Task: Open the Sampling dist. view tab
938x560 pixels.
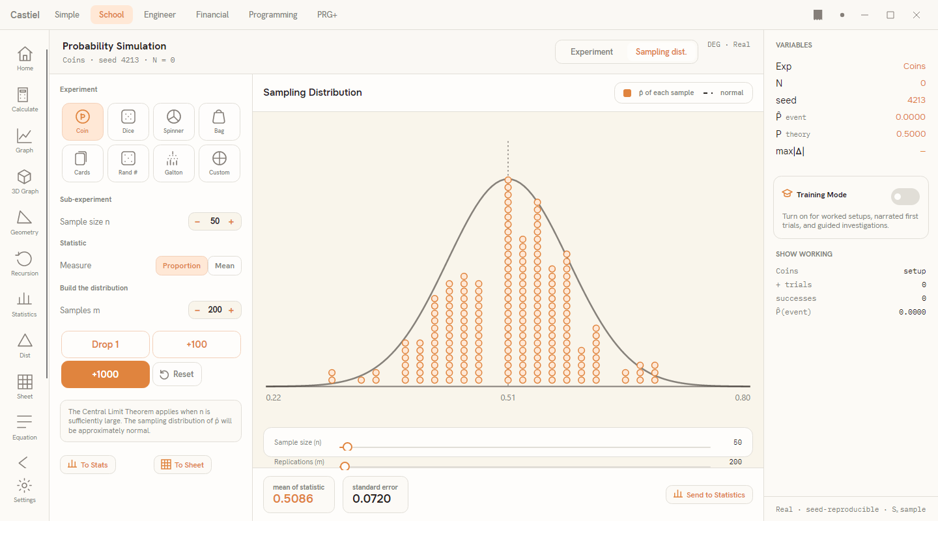Action: coord(661,52)
